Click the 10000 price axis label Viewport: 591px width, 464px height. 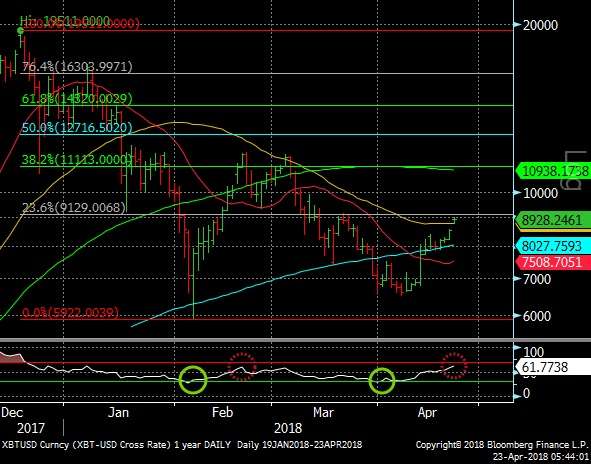point(540,193)
